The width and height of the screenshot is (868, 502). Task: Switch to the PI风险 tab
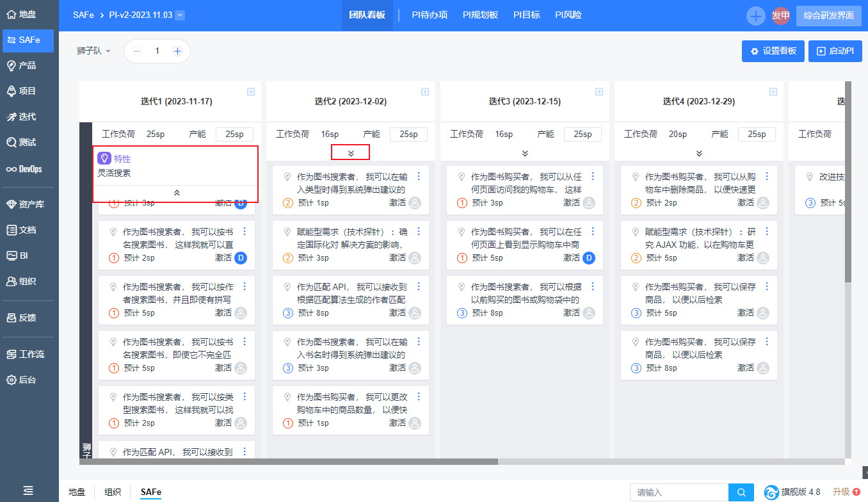568,15
